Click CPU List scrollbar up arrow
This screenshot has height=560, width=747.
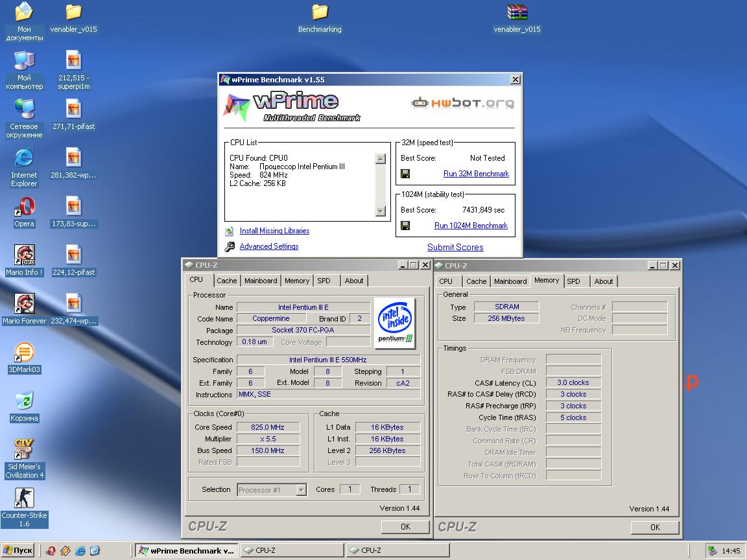coord(380,159)
